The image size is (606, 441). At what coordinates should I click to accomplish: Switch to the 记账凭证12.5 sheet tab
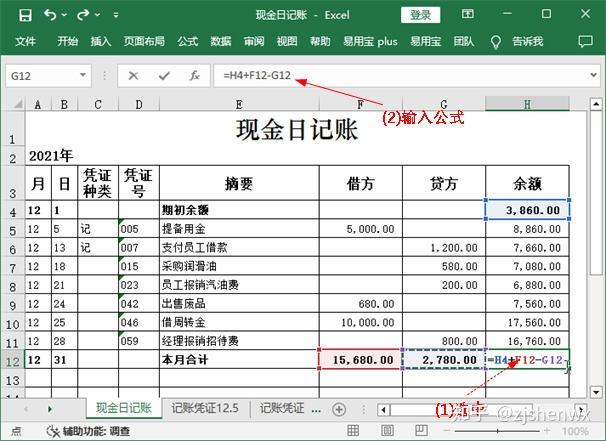204,409
